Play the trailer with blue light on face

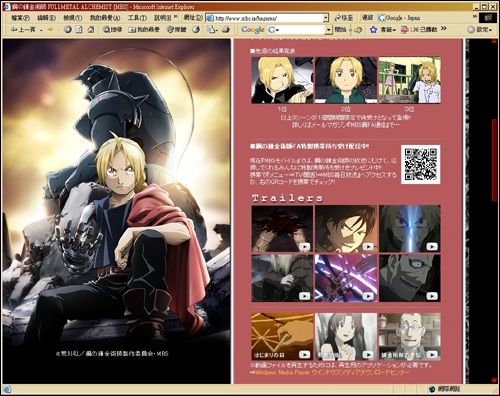[x=410, y=229]
